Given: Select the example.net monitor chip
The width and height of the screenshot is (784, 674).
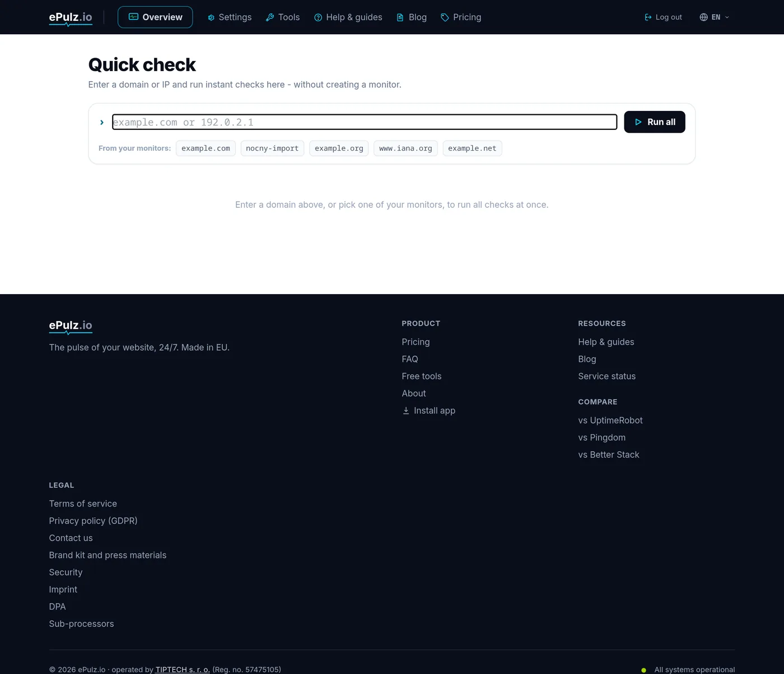Looking at the screenshot, I should click(472, 148).
